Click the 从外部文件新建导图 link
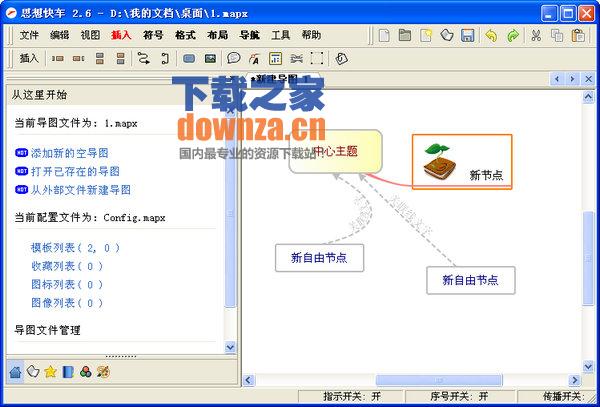Screen dimensions: 600x407 tap(81, 190)
